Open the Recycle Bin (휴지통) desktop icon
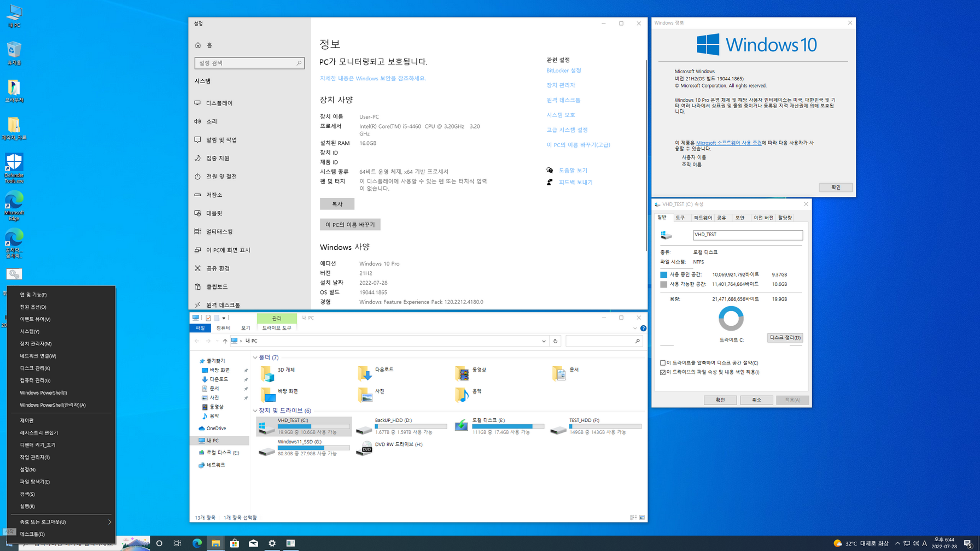Viewport: 980px width, 551px height. click(14, 53)
